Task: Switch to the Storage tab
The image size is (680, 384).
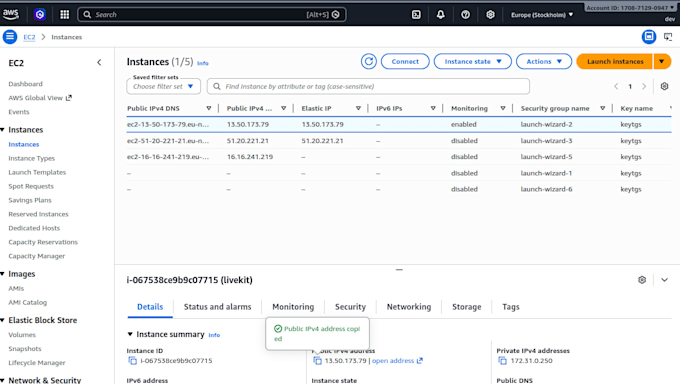Action: pyautogui.click(x=467, y=307)
